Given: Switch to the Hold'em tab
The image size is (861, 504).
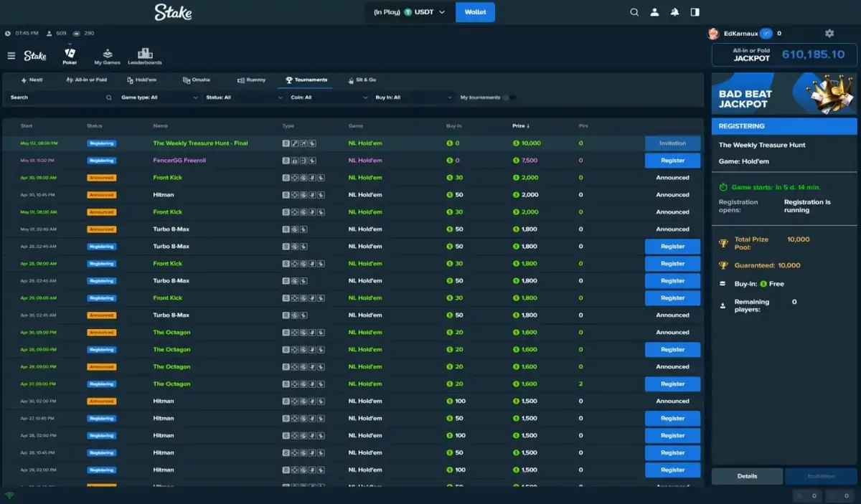Looking at the screenshot, I should coord(141,80).
